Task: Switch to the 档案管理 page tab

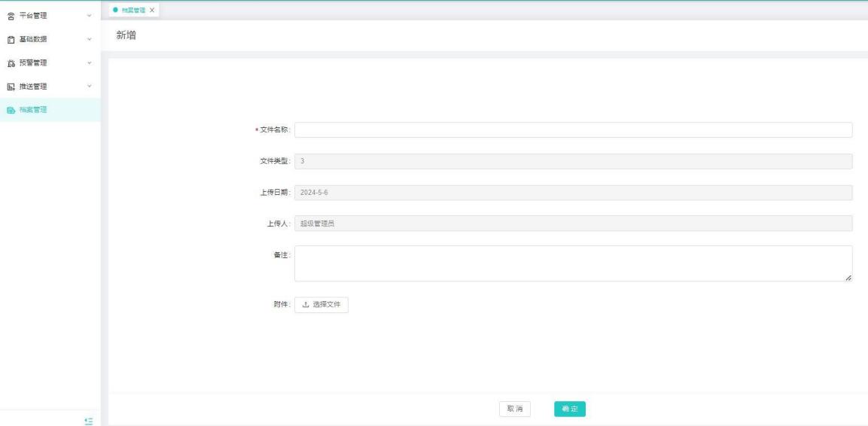Action: coord(133,9)
